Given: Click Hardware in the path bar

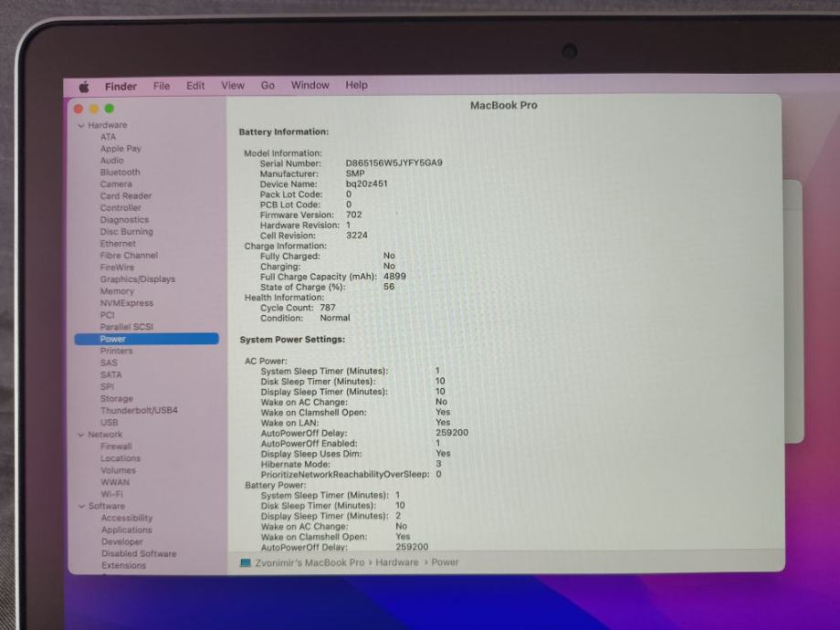Looking at the screenshot, I should click(x=397, y=562).
